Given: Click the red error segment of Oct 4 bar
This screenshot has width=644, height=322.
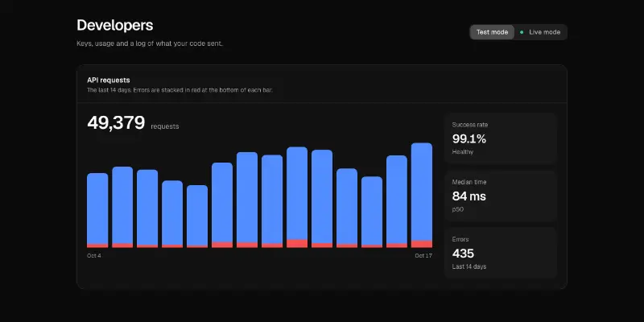Looking at the screenshot, I should [97, 246].
